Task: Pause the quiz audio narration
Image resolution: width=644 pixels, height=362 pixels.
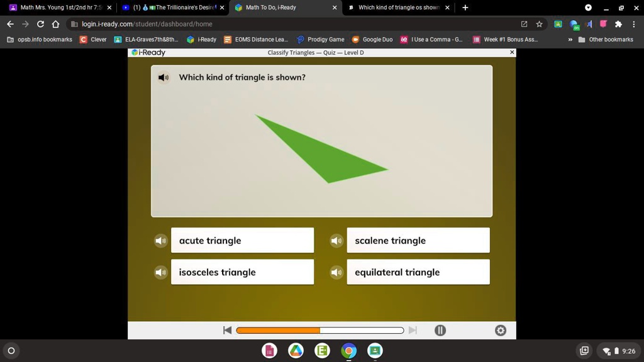Action: (440, 329)
